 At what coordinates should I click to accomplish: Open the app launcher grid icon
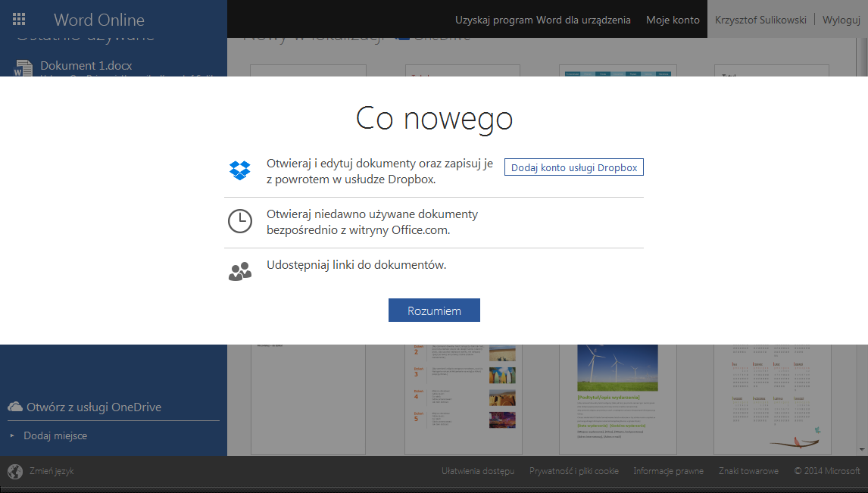coord(19,20)
